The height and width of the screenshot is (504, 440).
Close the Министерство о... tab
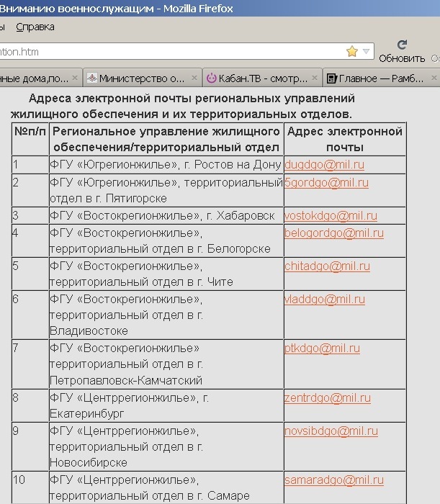coord(194,78)
